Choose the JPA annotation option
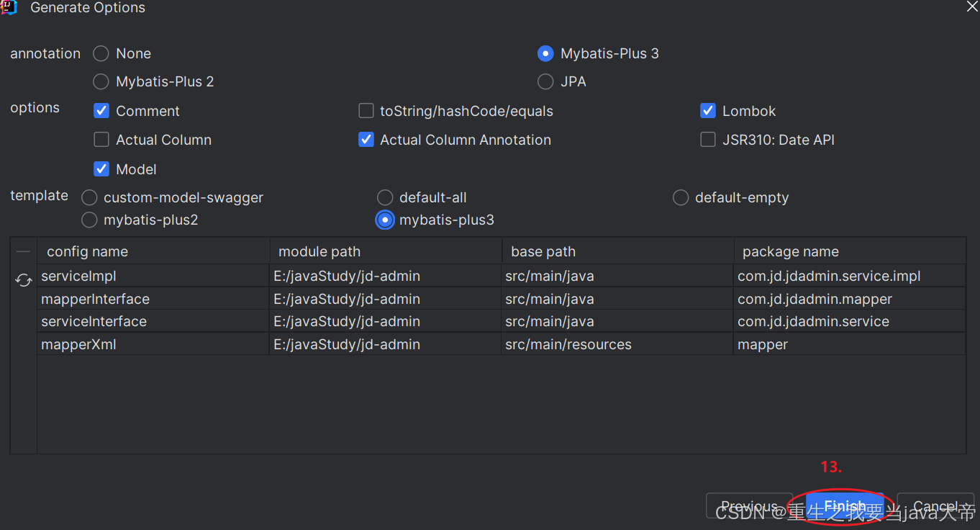This screenshot has height=530, width=980. pos(545,81)
